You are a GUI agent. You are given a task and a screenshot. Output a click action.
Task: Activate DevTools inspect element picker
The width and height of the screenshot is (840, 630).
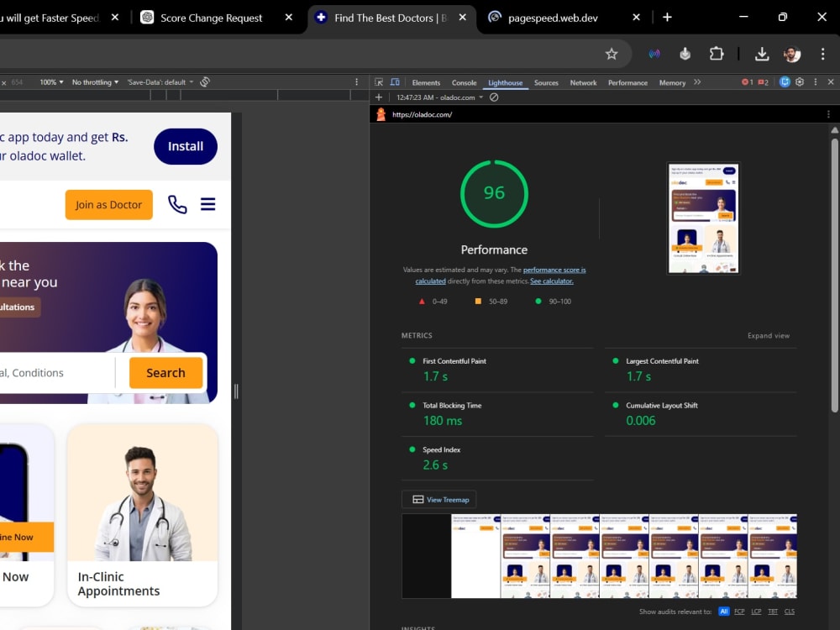(379, 82)
